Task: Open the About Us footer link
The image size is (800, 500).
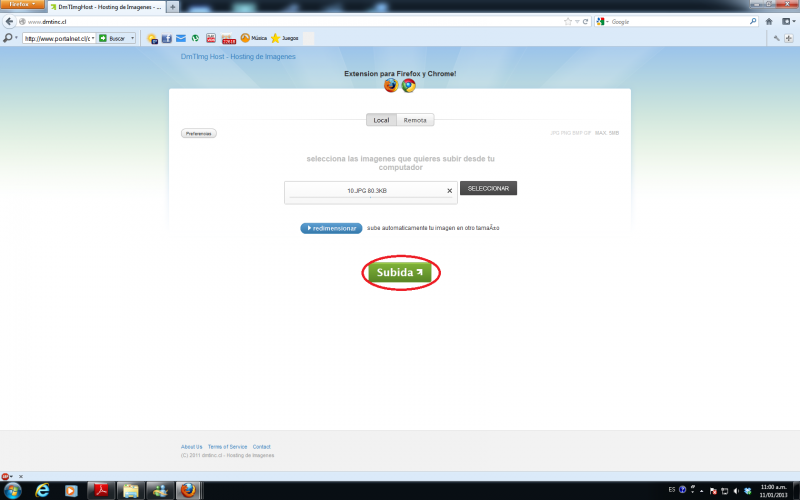Action: [x=191, y=446]
